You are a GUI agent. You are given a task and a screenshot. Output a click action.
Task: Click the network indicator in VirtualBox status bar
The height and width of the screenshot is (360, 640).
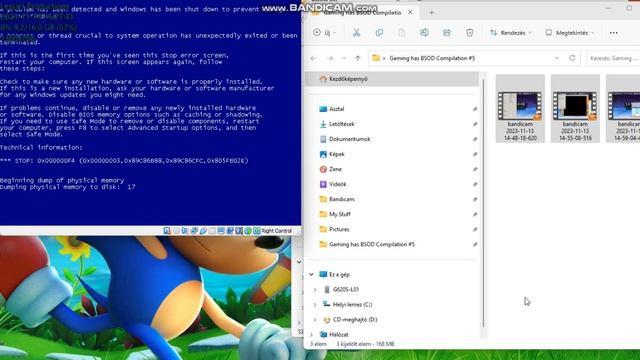[x=194, y=231]
